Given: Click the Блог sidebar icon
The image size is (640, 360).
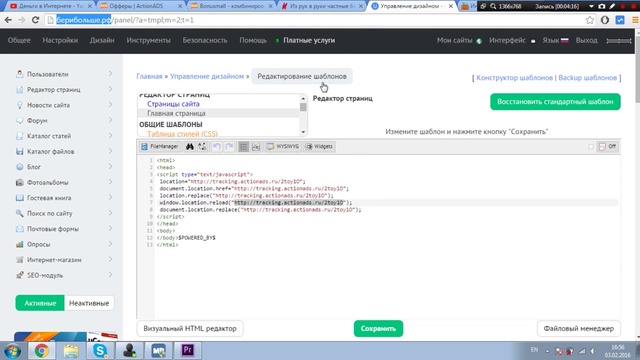Looking at the screenshot, I should click(x=19, y=167).
